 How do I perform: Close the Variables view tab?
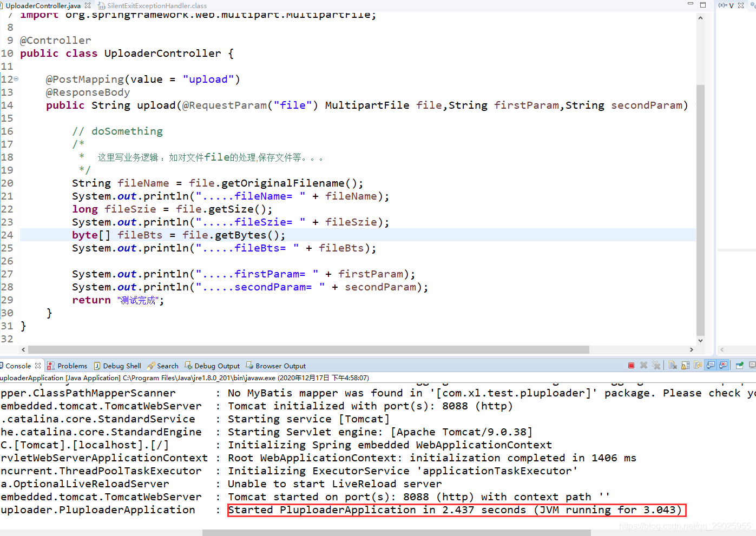(741, 5)
